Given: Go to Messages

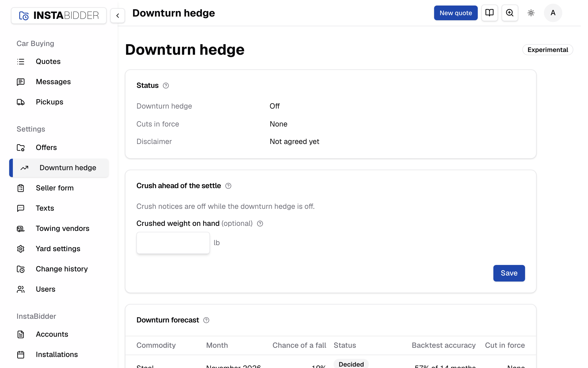Looking at the screenshot, I should pyautogui.click(x=53, y=82).
